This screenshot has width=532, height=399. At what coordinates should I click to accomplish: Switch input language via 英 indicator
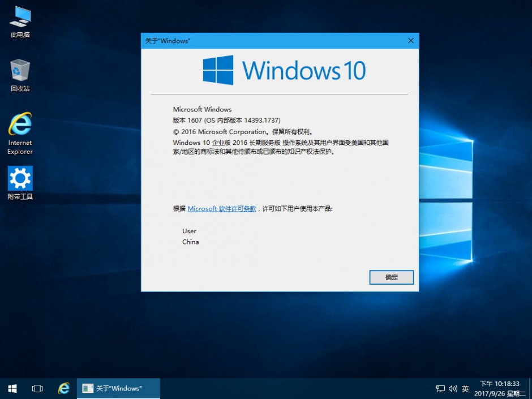pyautogui.click(x=465, y=389)
